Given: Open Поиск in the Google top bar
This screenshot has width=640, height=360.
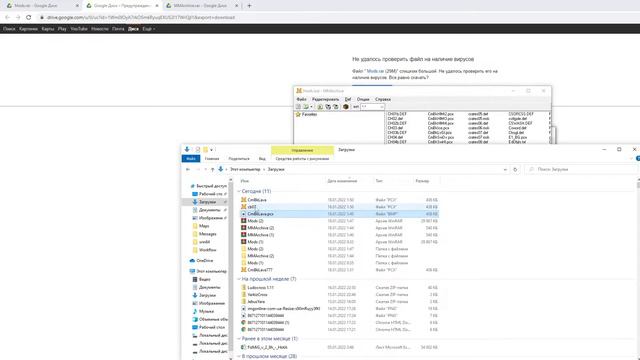Looking at the screenshot, I should (9, 29).
